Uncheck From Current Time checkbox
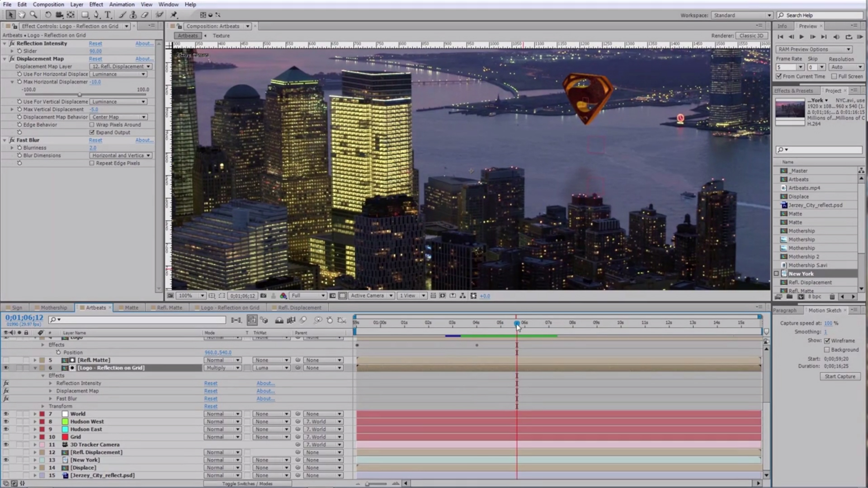 click(x=779, y=76)
